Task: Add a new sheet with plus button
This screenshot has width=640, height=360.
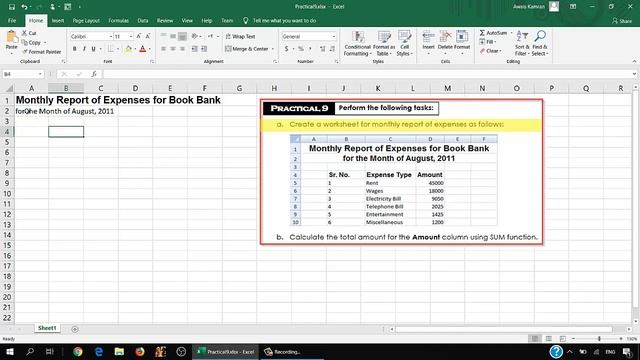Action: click(x=75, y=329)
